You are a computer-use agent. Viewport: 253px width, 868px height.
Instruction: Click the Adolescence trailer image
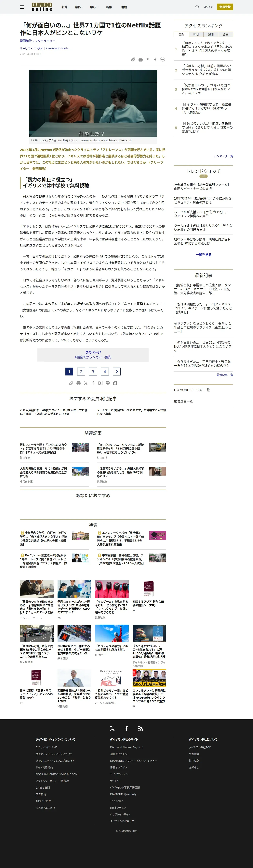[93, 103]
